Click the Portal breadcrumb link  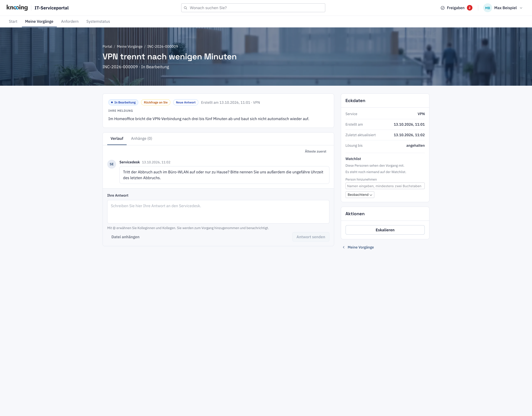[107, 47]
